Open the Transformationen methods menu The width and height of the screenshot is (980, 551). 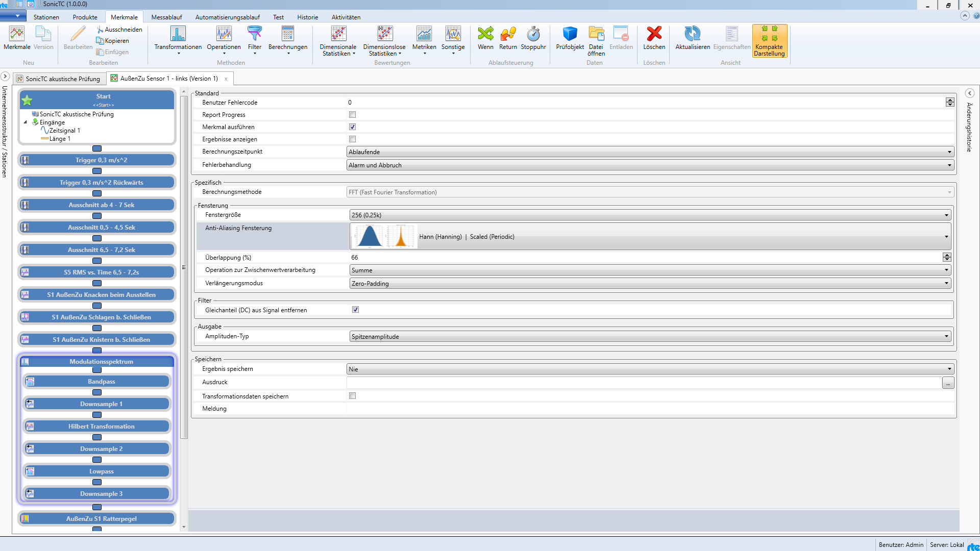[177, 41]
